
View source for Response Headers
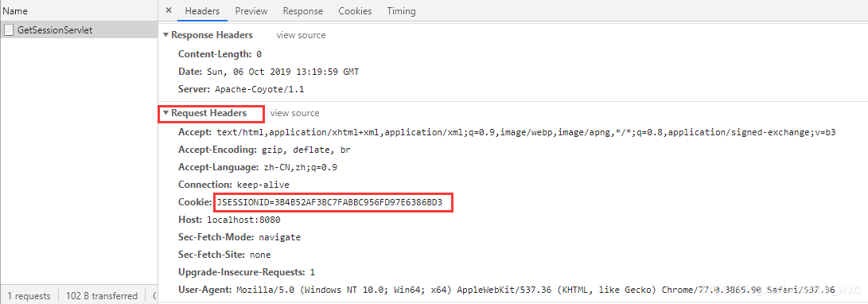302,35
